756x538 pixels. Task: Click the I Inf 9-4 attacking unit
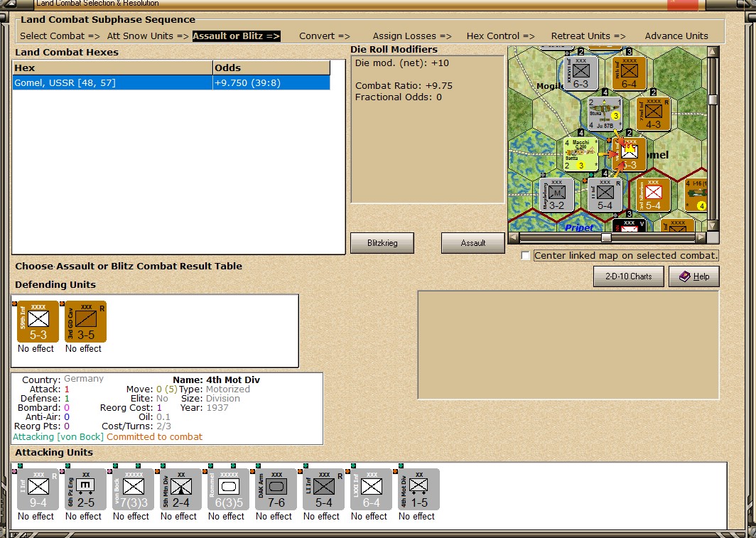pyautogui.click(x=38, y=489)
